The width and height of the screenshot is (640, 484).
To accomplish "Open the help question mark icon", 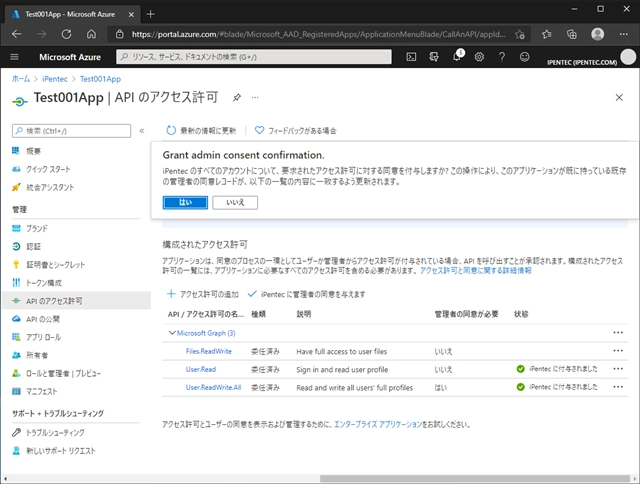I will click(x=502, y=57).
